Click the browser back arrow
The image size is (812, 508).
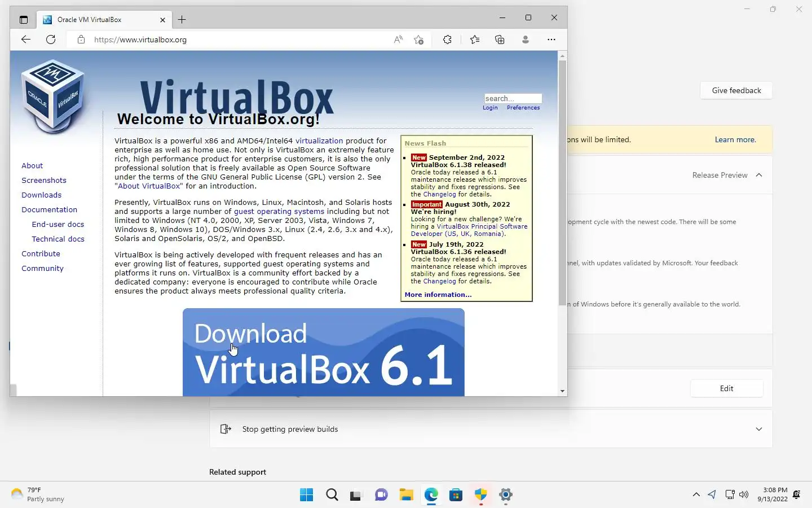coord(25,40)
